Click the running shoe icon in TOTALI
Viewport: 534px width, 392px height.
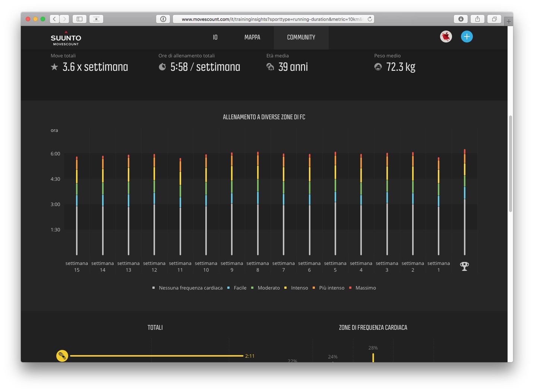(62, 356)
